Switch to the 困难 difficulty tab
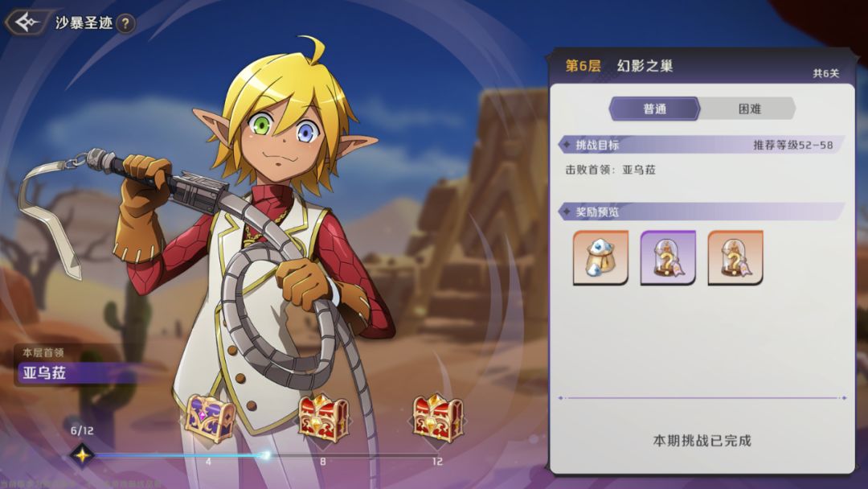 tap(748, 109)
